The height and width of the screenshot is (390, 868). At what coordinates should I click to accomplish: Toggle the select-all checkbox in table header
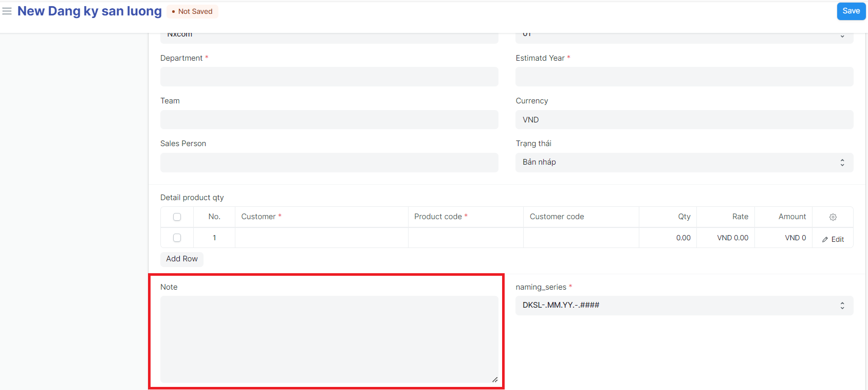177,217
